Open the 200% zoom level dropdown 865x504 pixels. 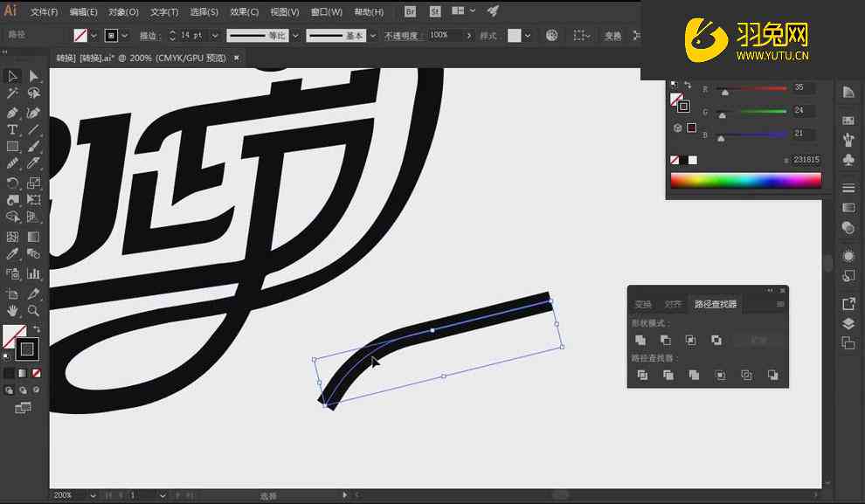93,495
